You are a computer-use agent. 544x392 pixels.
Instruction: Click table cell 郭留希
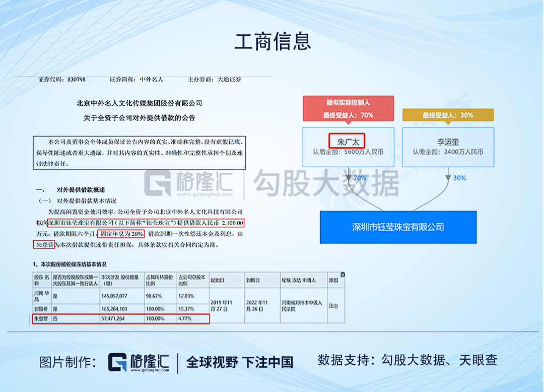pyautogui.click(x=41, y=309)
